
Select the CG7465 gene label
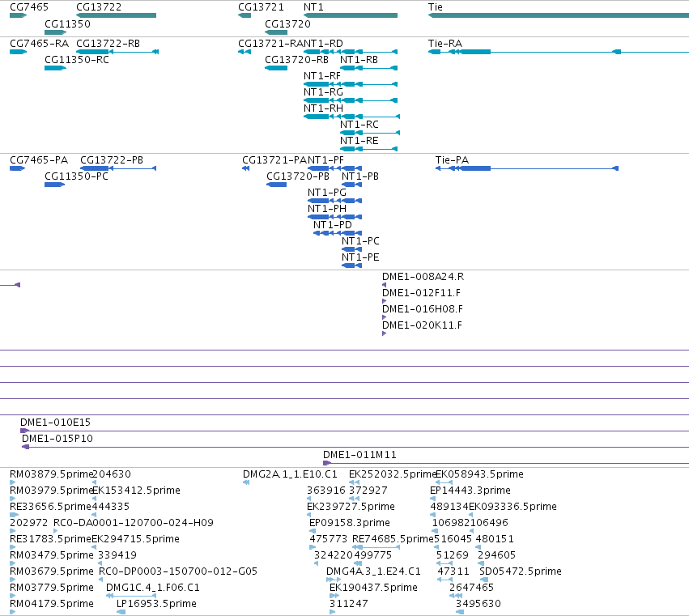pos(29,7)
